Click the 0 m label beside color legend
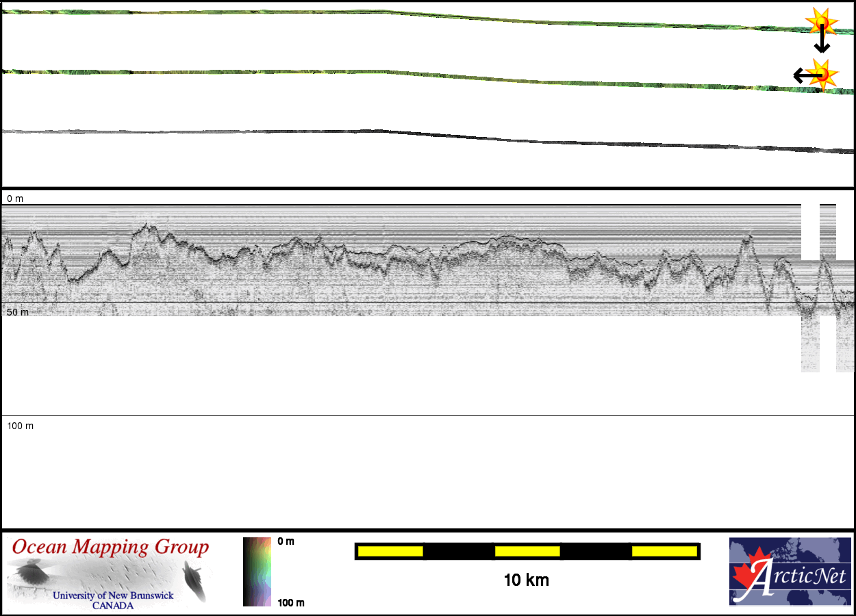 click(286, 541)
